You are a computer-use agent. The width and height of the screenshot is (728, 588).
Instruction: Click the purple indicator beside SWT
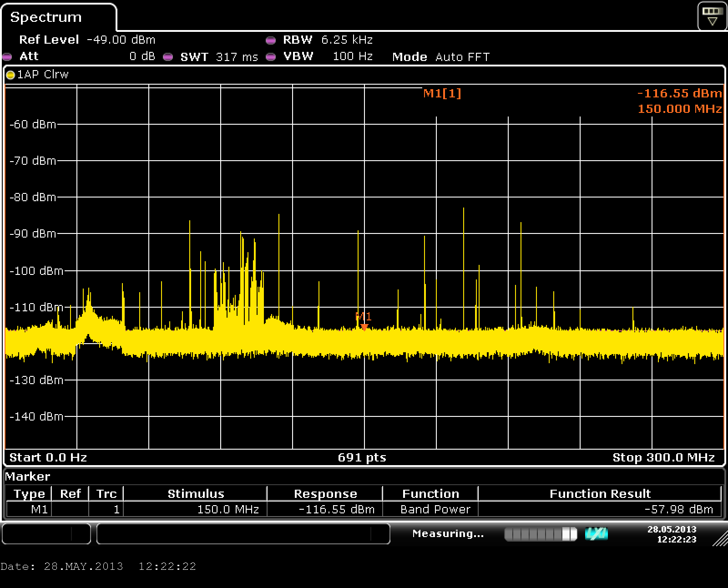[x=168, y=57]
